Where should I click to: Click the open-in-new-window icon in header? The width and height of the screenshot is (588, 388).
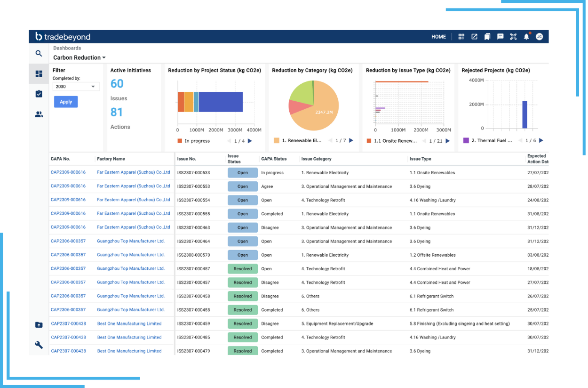point(474,37)
